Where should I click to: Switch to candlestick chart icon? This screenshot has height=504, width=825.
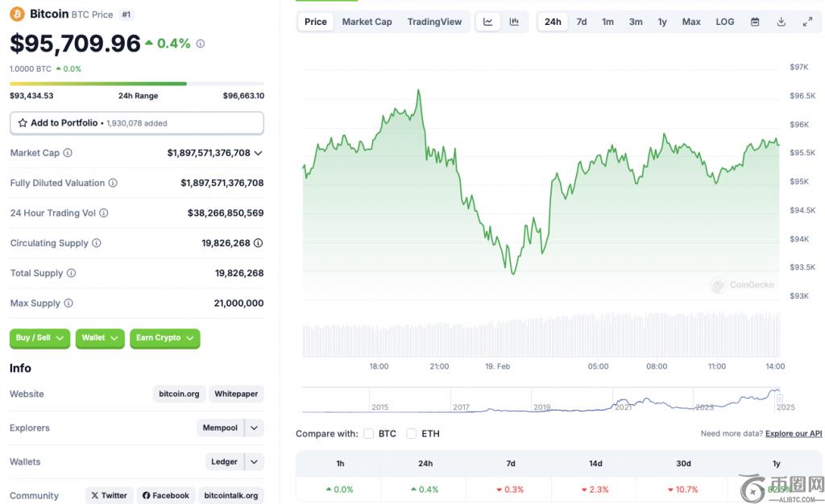pos(514,22)
